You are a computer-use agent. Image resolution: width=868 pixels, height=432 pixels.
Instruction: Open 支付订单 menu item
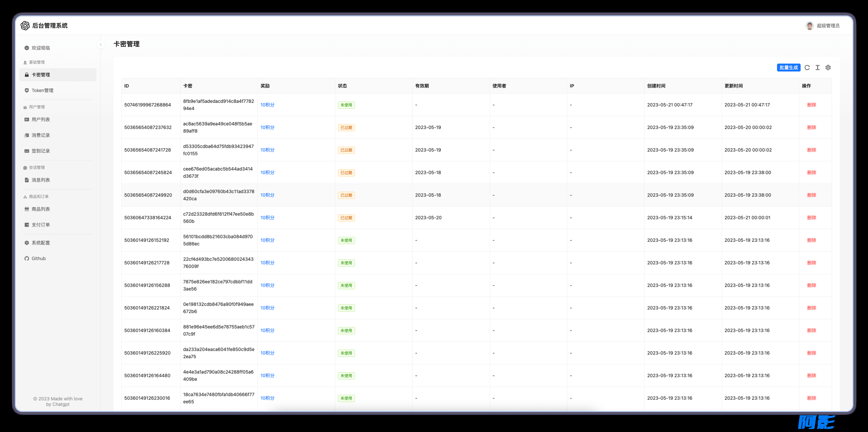(x=58, y=225)
